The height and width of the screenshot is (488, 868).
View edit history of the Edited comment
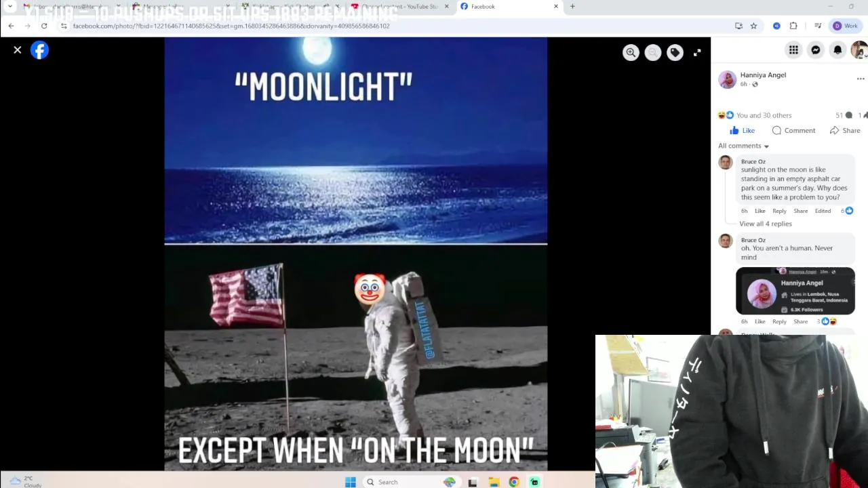point(823,211)
